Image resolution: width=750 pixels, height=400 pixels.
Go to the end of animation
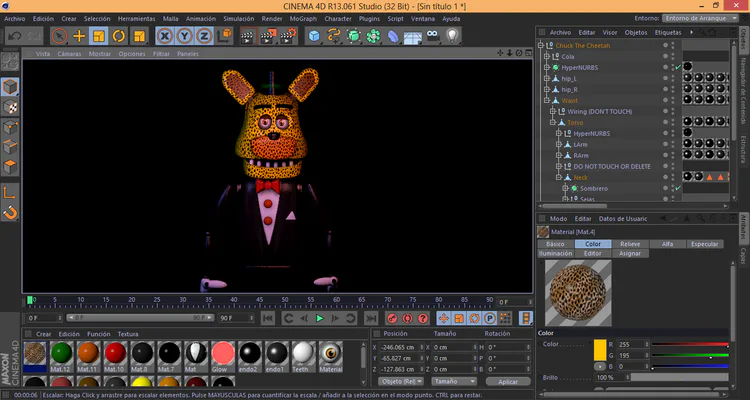pyautogui.click(x=371, y=318)
